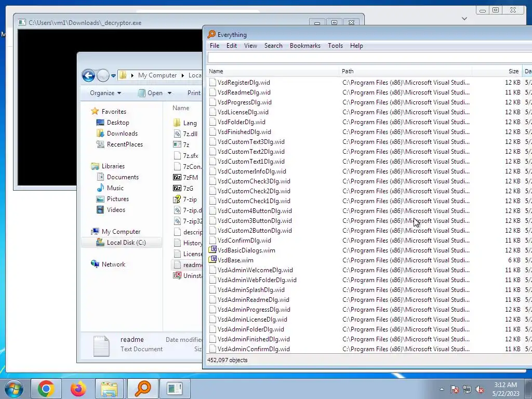Image resolution: width=532 pixels, height=399 pixels.
Task: Open RecentPlaces in Favorites
Action: point(125,144)
